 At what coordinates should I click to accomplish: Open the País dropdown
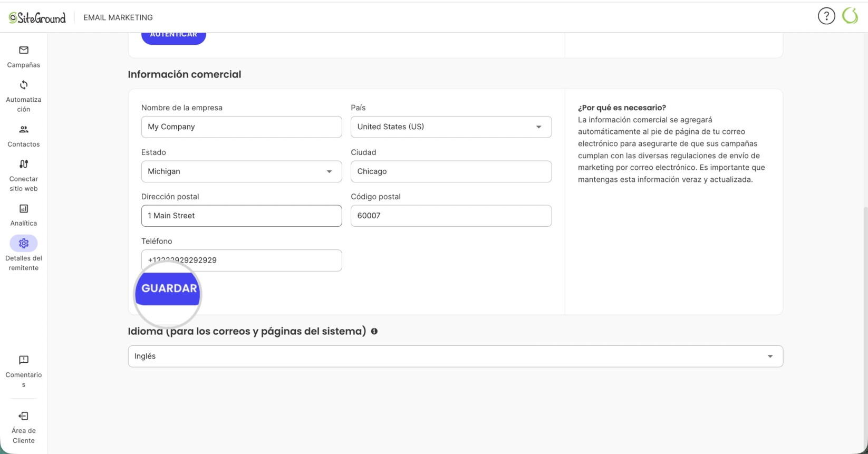[x=451, y=127]
